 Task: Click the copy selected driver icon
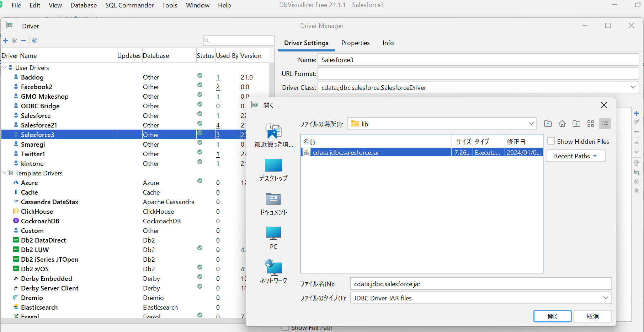point(15,40)
